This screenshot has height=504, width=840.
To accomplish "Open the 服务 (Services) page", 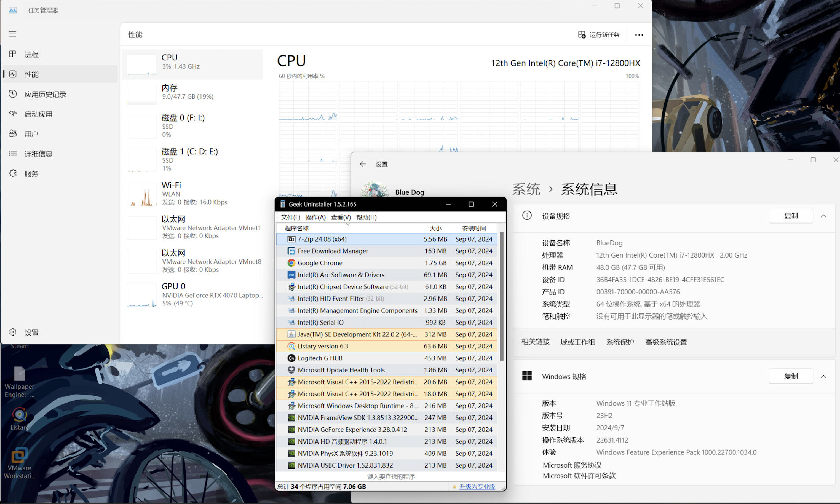I will pyautogui.click(x=31, y=173).
